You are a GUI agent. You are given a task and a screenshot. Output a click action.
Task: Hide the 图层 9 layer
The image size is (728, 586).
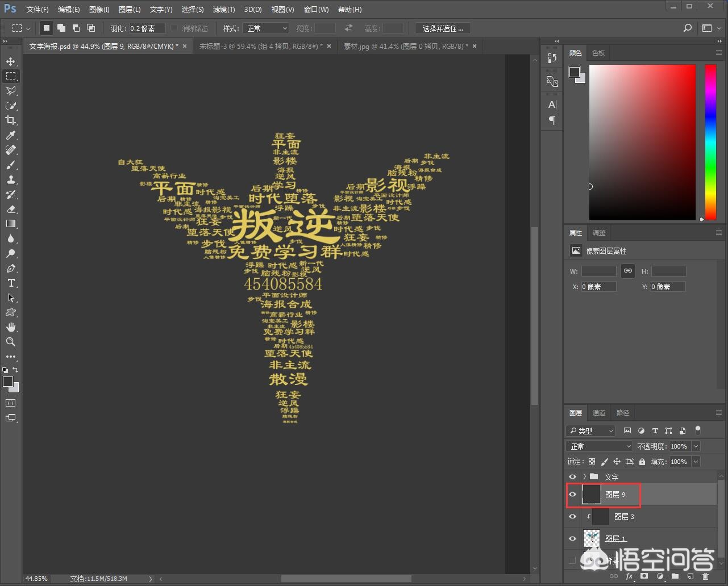pyautogui.click(x=572, y=495)
